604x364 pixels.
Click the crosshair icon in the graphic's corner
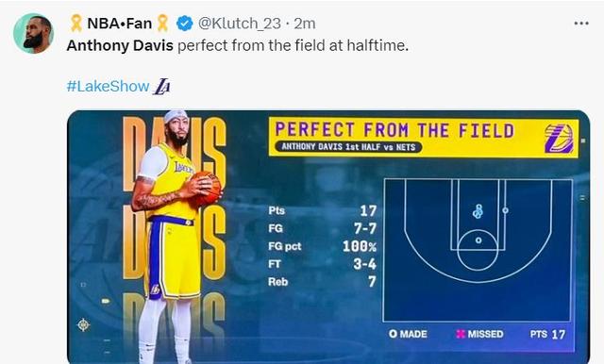84,324
